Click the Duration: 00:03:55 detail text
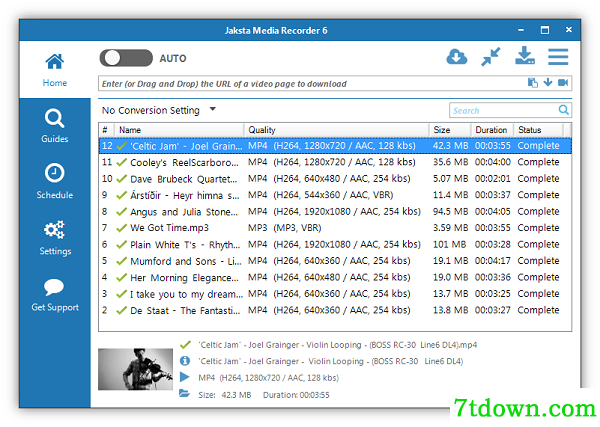600x427 pixels. (296, 395)
